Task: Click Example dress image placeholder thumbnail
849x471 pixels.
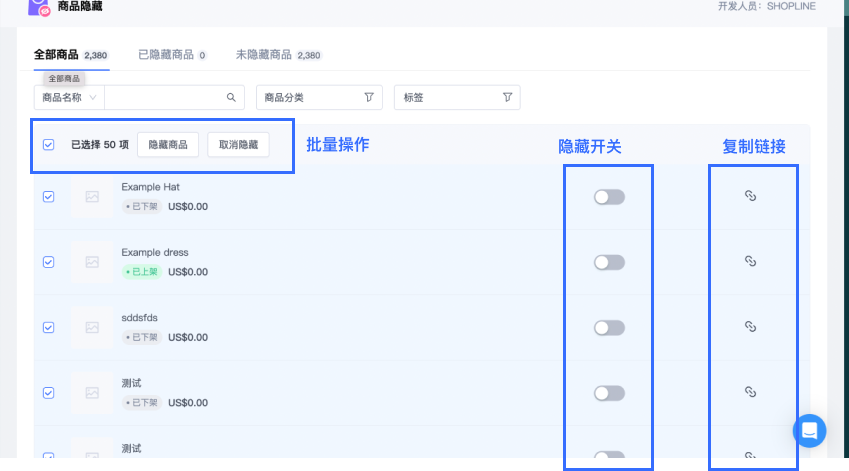Action: (92, 262)
